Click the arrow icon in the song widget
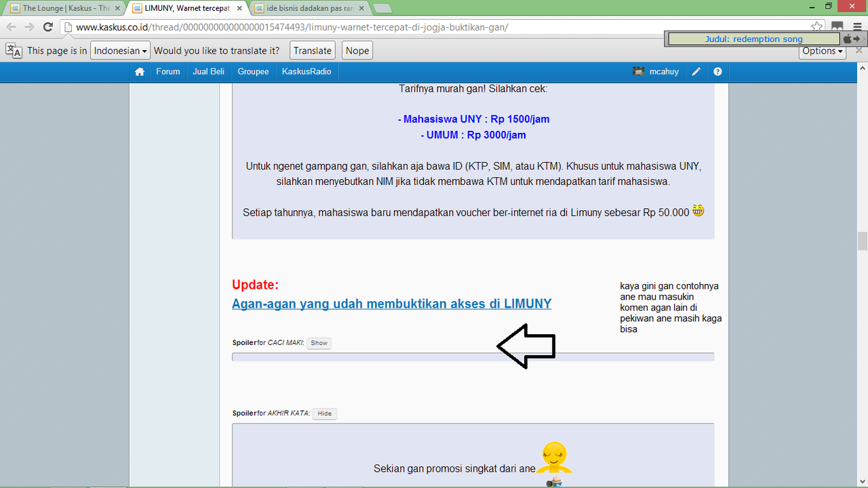Viewport: 868px width, 488px height. tap(856, 39)
